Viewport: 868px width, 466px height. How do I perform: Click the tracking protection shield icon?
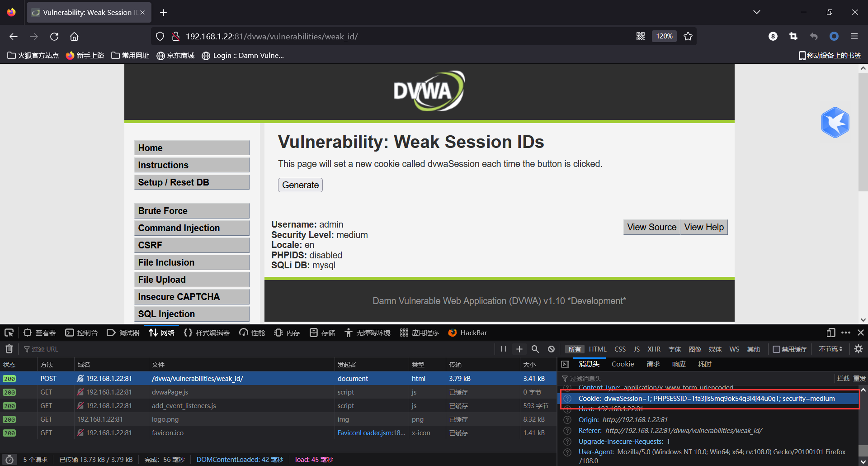pos(160,37)
